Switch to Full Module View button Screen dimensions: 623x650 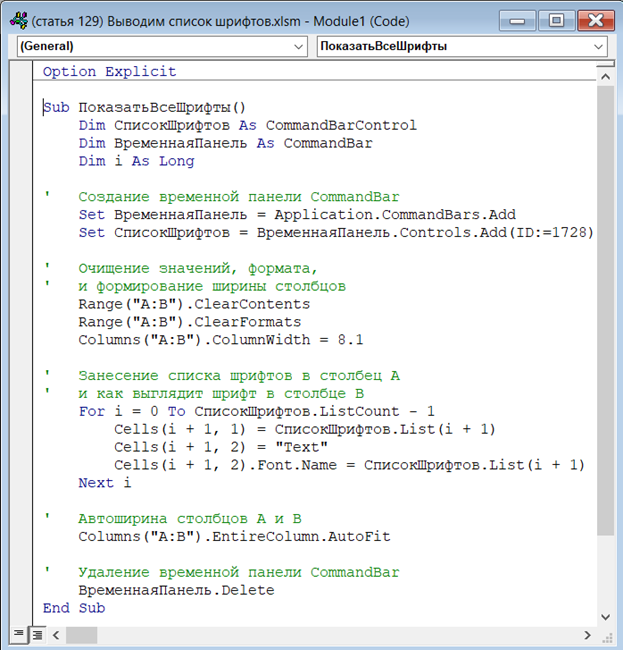[x=37, y=635]
